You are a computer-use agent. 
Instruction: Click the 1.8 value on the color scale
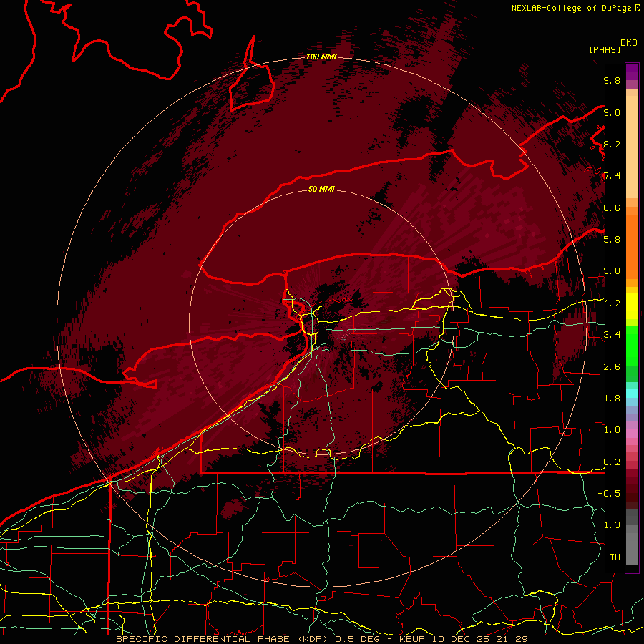tap(612, 399)
